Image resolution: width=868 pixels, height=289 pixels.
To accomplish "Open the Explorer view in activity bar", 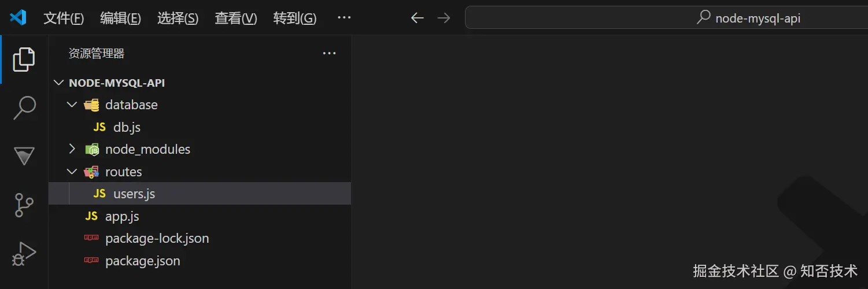I will pos(24,60).
